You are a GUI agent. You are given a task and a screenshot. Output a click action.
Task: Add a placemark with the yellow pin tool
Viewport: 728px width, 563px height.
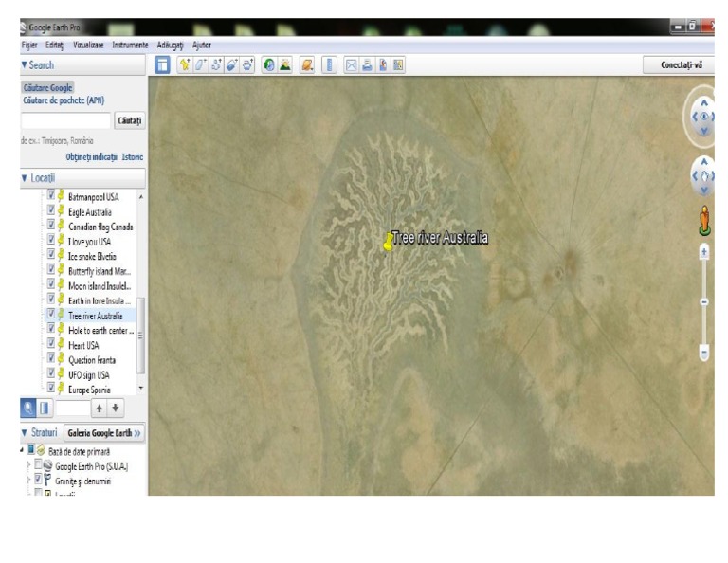185,65
